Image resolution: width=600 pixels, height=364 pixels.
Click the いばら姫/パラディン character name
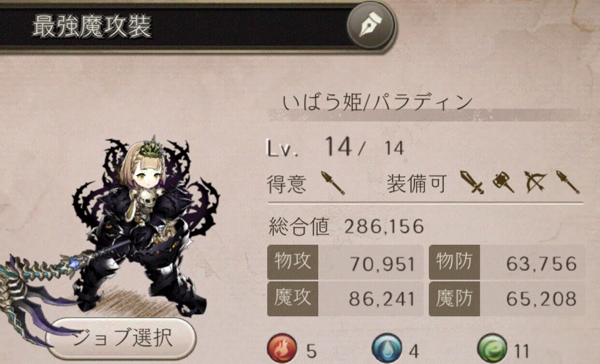click(x=377, y=102)
